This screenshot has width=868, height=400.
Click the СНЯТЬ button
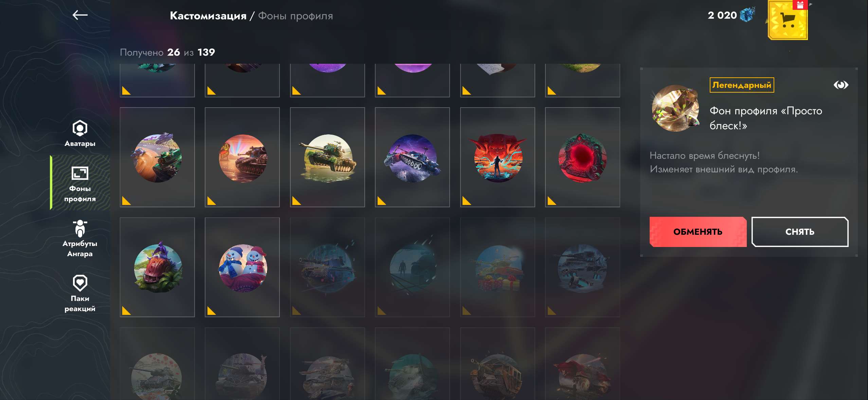pos(800,232)
